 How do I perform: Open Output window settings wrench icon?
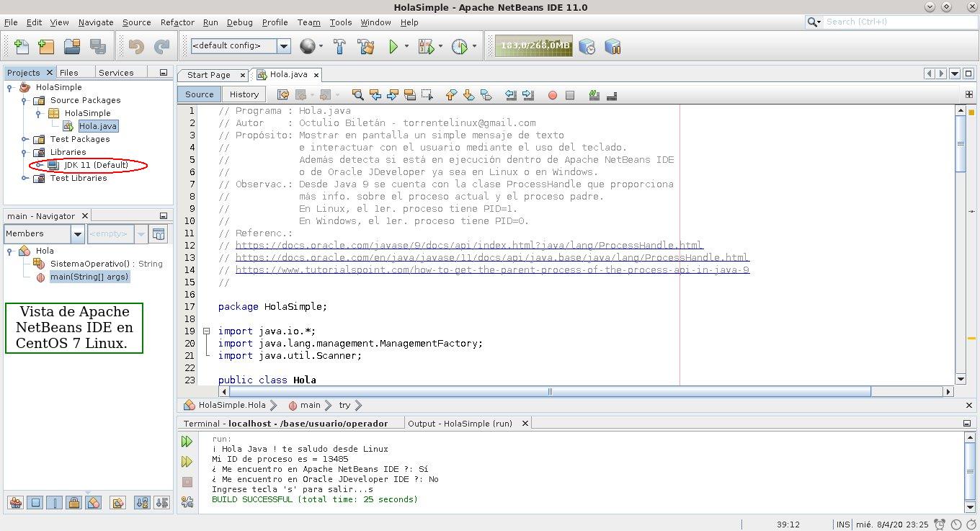point(187,502)
